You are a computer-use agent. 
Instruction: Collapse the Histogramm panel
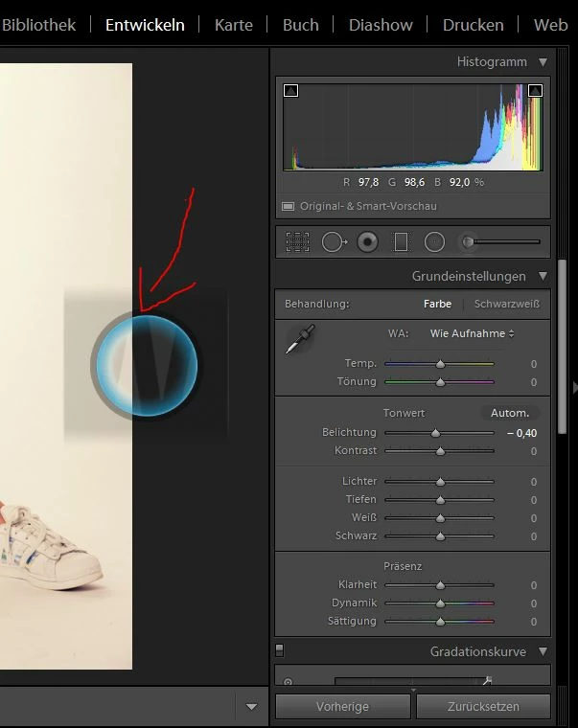click(x=543, y=61)
